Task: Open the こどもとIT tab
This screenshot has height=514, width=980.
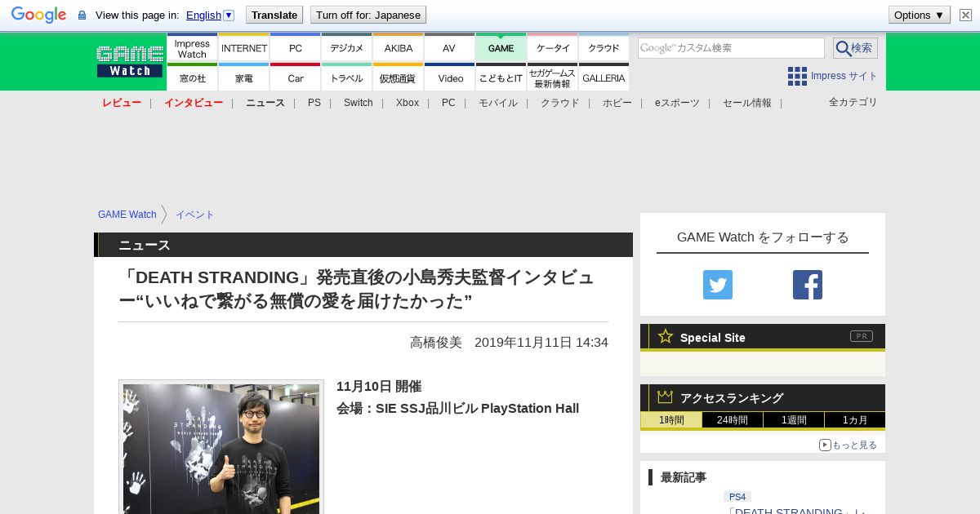Action: [501, 78]
